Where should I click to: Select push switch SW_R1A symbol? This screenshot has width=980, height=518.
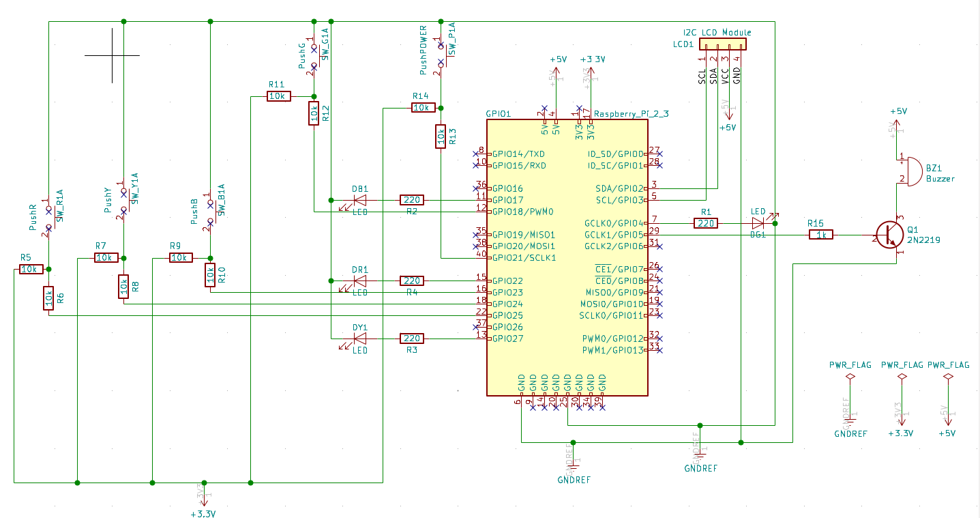(49, 217)
